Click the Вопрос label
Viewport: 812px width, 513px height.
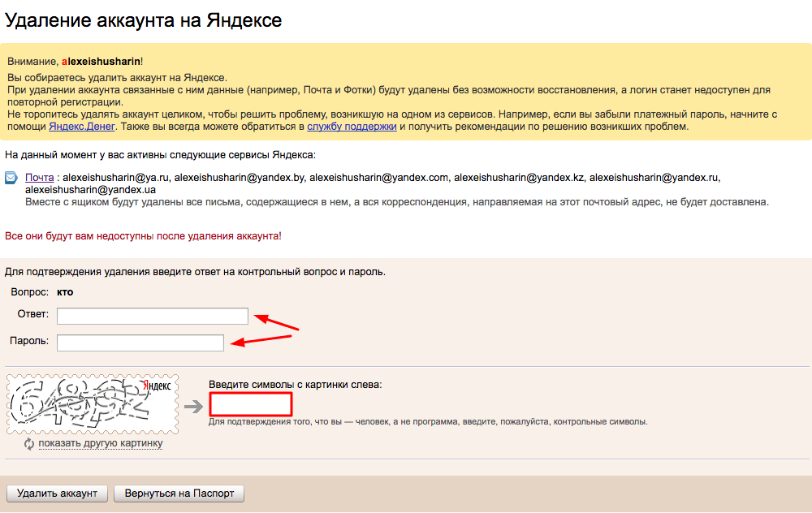(29, 292)
